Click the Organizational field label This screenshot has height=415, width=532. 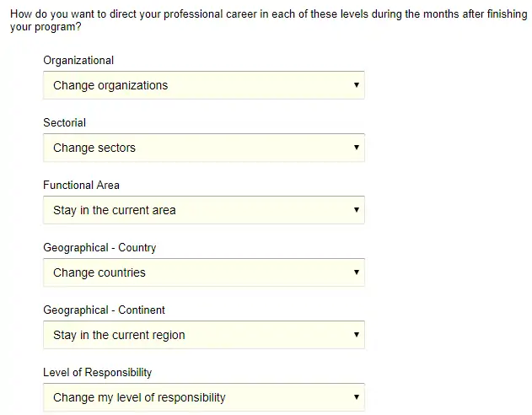click(78, 61)
